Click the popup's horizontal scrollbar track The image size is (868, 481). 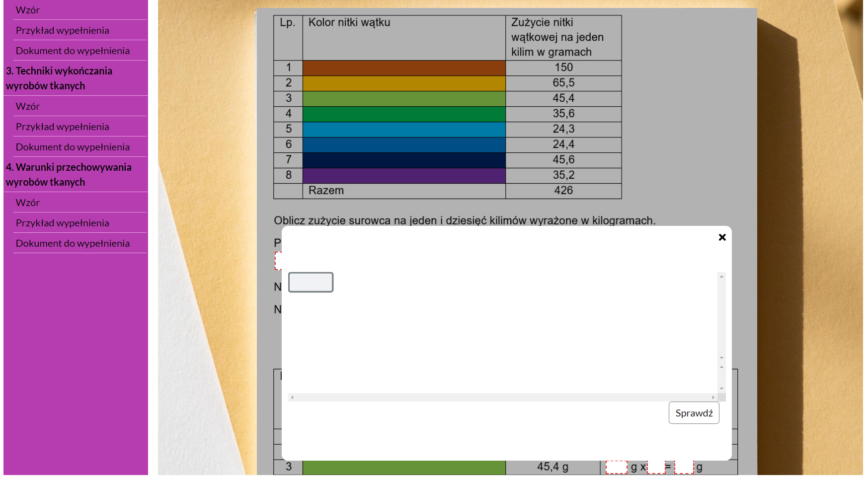(x=502, y=397)
